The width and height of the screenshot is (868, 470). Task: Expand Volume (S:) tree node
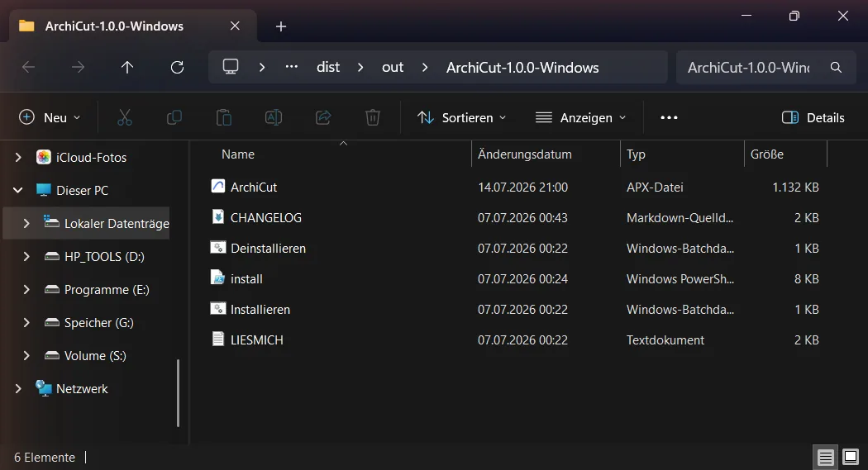(26, 355)
